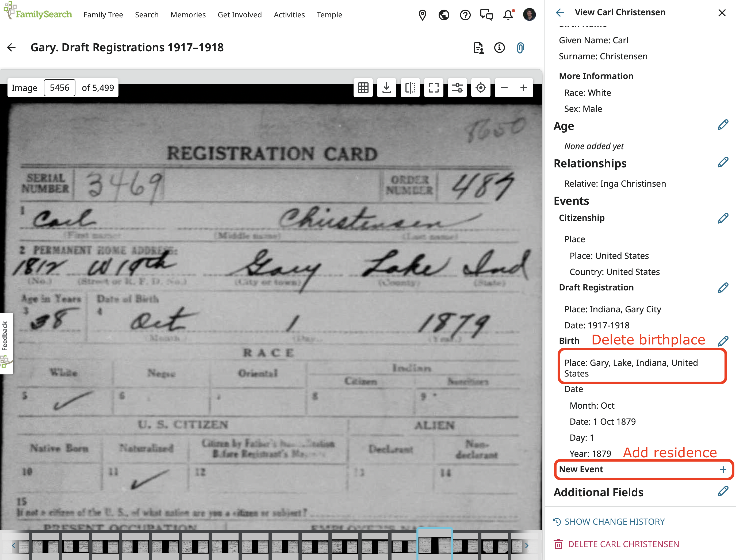Toggle the split panel view
Image resolution: width=736 pixels, height=560 pixels.
[410, 88]
